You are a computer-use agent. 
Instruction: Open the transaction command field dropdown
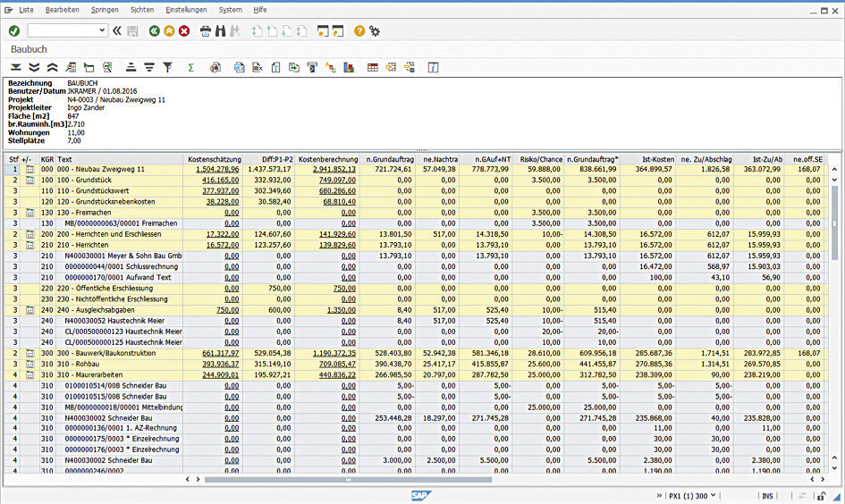click(102, 30)
